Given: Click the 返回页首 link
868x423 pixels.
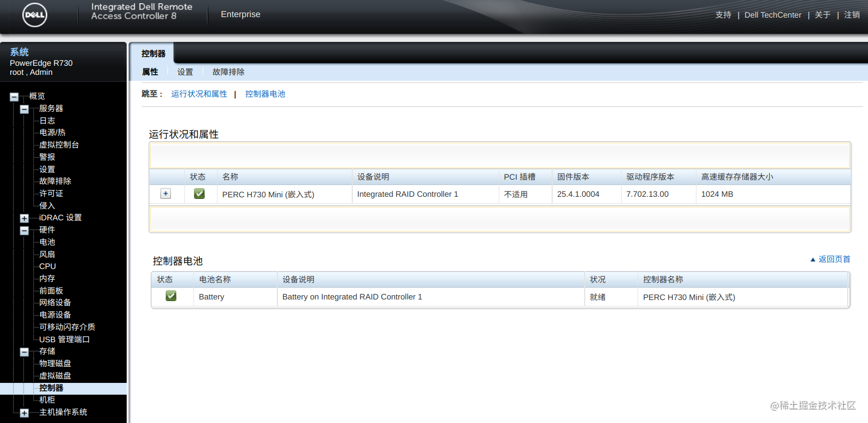Looking at the screenshot, I should (x=834, y=259).
